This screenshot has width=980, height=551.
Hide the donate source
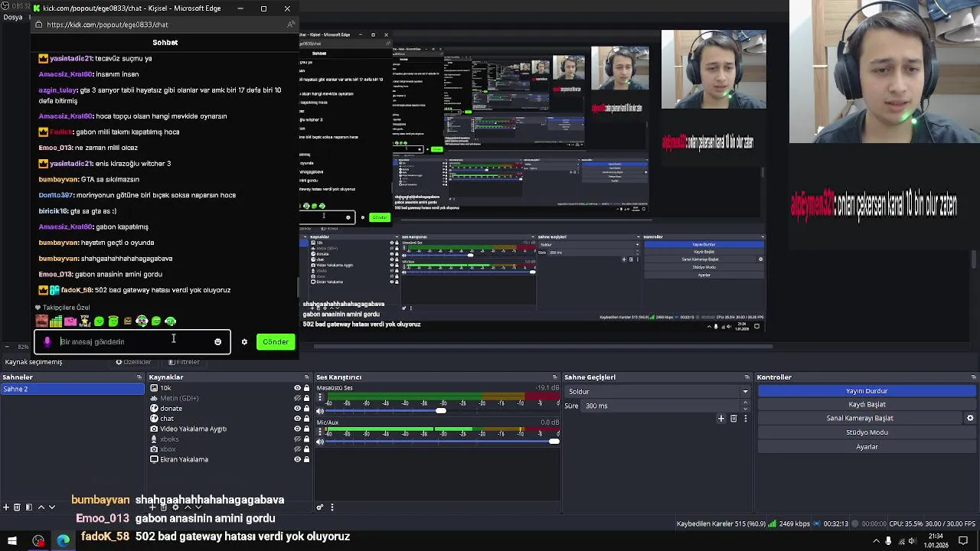point(298,409)
